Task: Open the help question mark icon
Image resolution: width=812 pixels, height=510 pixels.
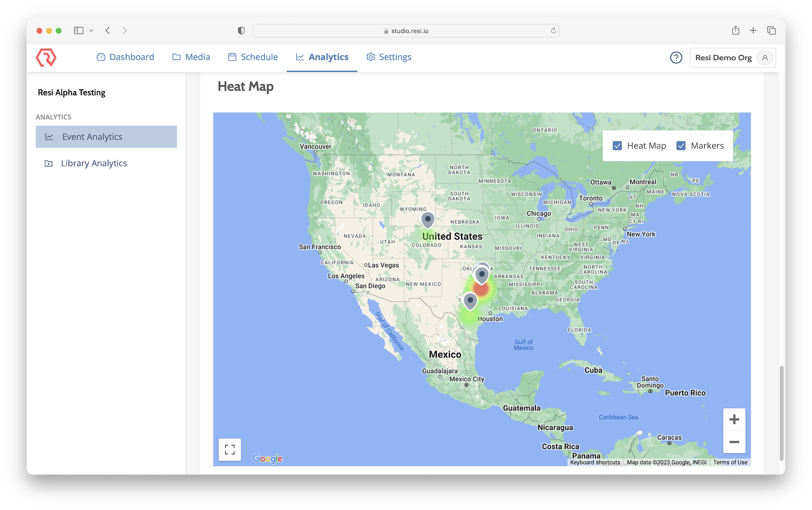Action: coord(676,58)
